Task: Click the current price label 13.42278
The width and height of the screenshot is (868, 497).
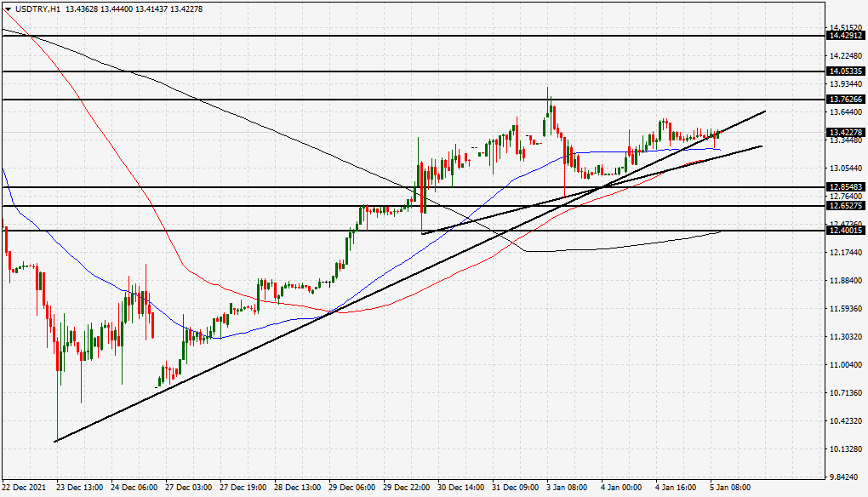Action: [x=845, y=132]
